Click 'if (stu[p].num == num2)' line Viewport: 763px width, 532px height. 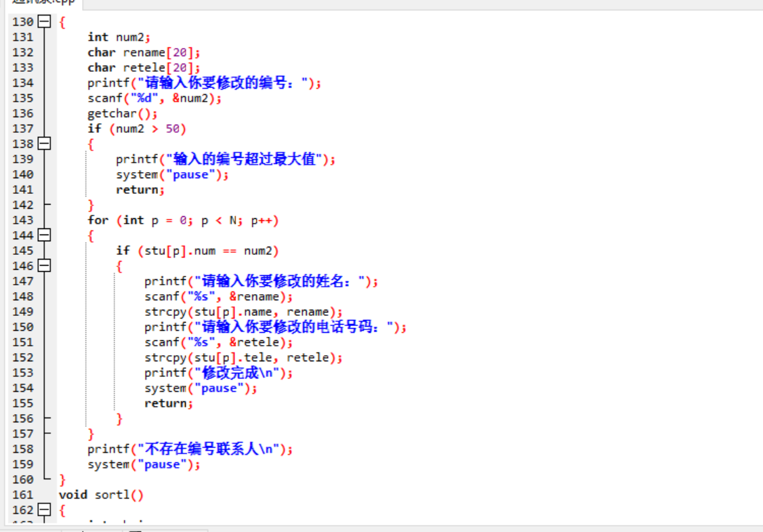197,251
